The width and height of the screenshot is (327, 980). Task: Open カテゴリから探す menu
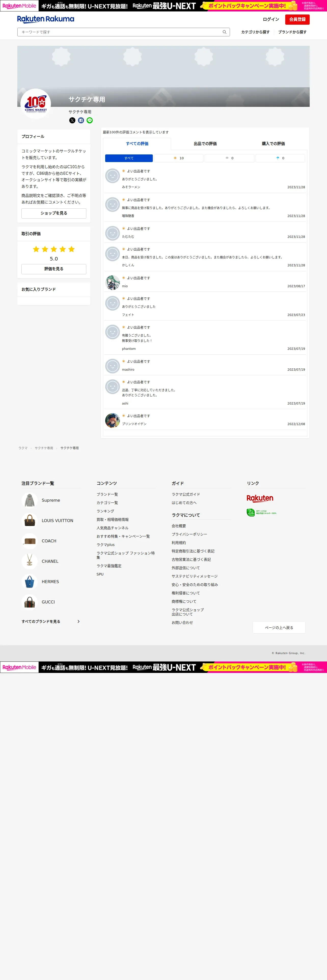click(x=255, y=32)
